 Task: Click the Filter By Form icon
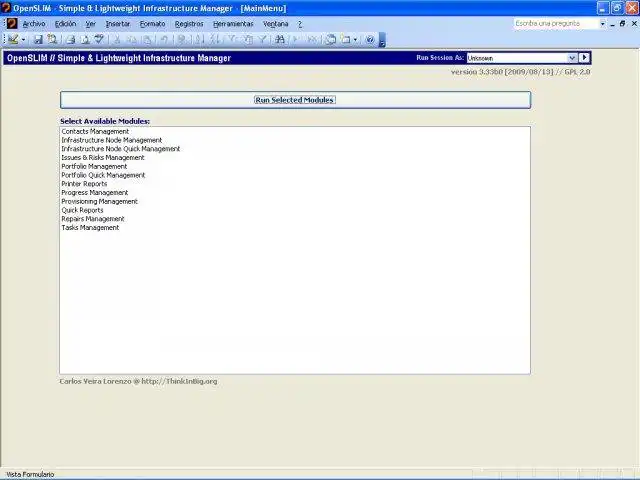pos(248,39)
